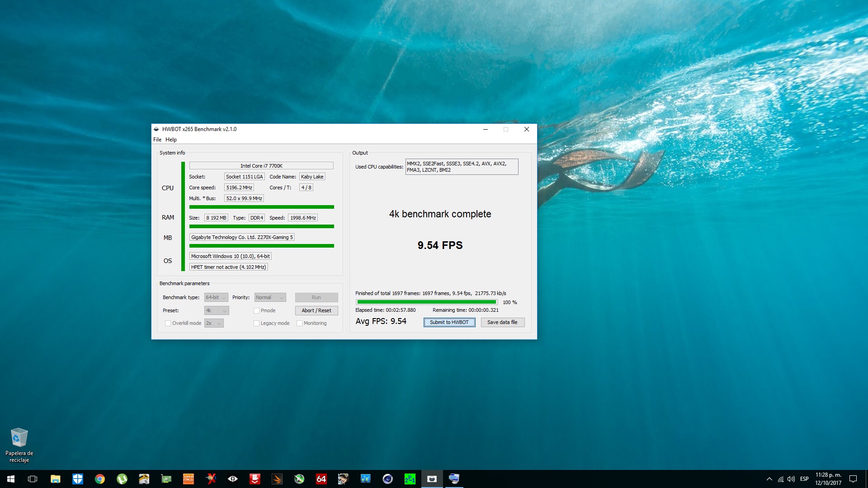Open the taskbar app with the red X icon
Image resolution: width=868 pixels, height=488 pixels.
point(211,479)
